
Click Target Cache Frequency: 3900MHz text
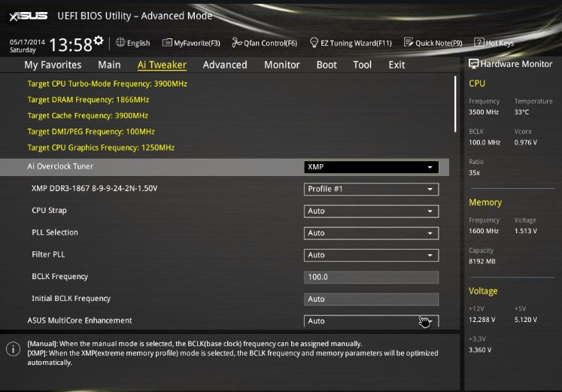tap(88, 116)
